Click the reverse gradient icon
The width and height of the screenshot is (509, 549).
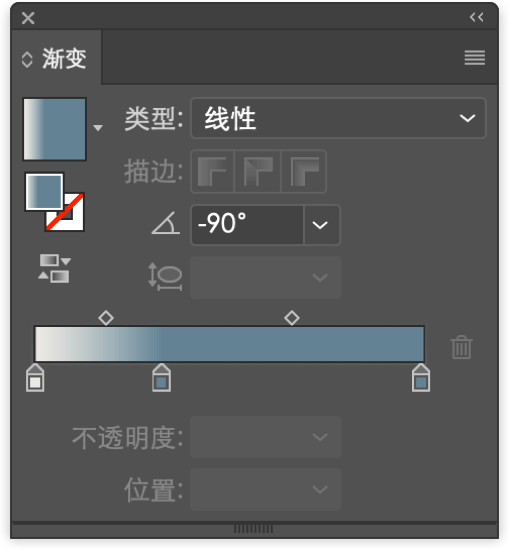pyautogui.click(x=54, y=269)
